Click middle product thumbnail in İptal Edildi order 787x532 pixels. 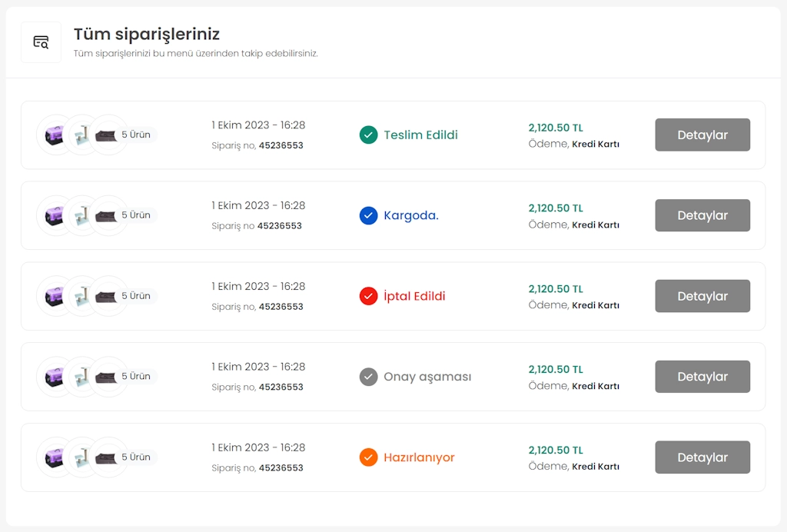point(81,296)
